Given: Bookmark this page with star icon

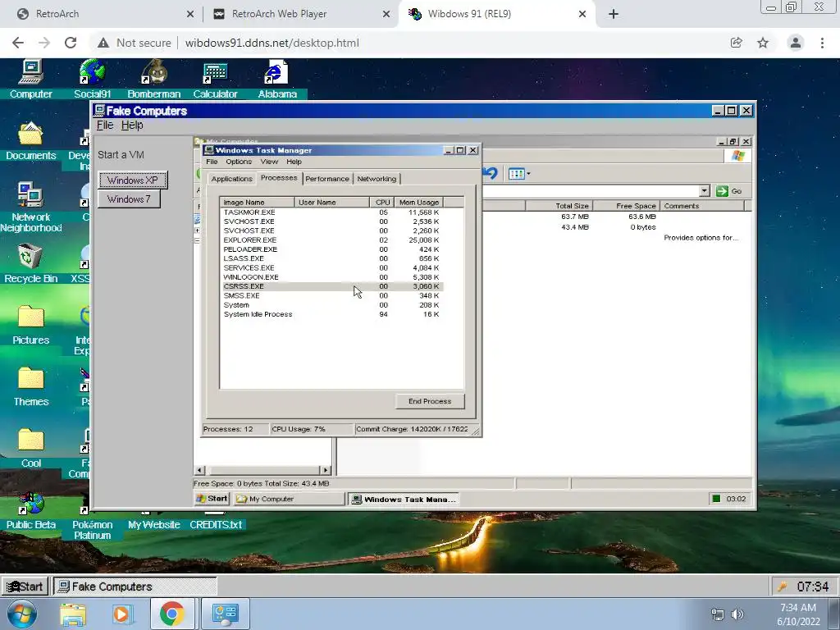Looking at the screenshot, I should point(763,43).
